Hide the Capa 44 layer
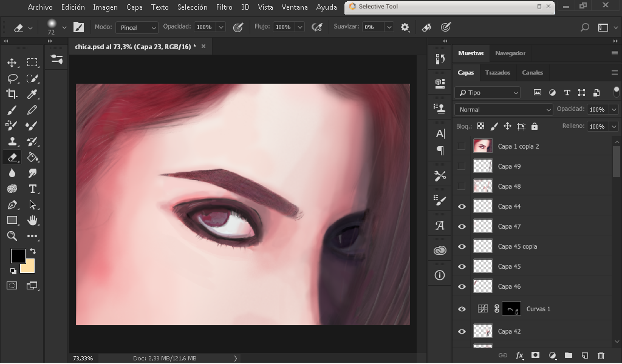 (x=462, y=207)
